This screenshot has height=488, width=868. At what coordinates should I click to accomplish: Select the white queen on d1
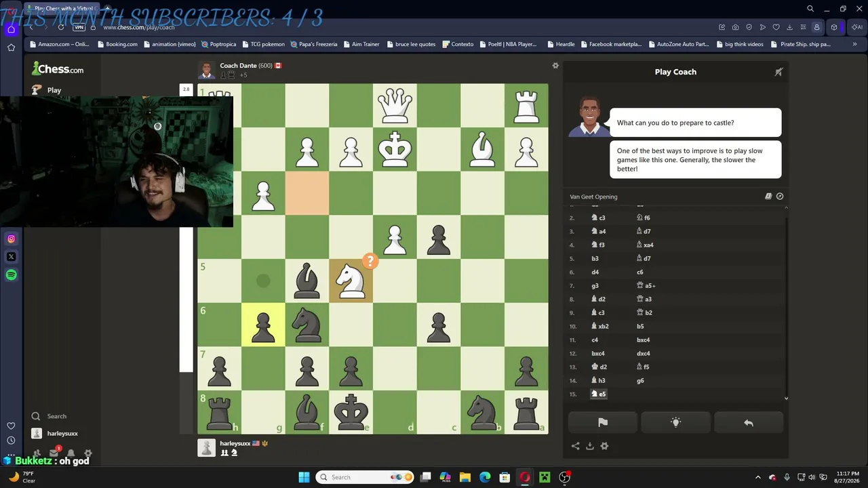click(395, 106)
